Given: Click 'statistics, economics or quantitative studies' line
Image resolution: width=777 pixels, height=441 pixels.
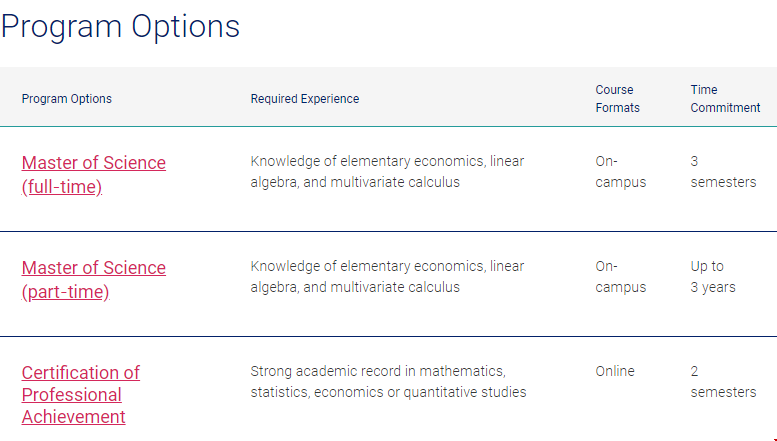Looking at the screenshot, I should tap(388, 392).
